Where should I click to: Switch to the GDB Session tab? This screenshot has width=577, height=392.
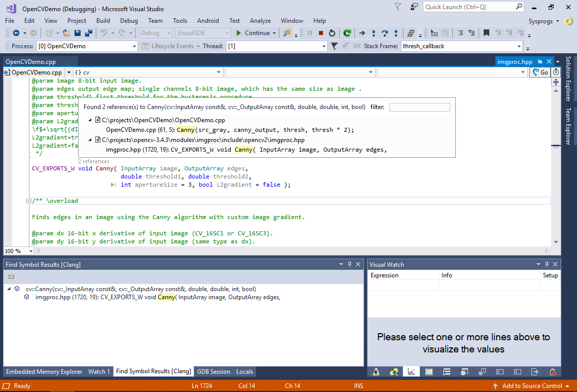click(x=213, y=371)
